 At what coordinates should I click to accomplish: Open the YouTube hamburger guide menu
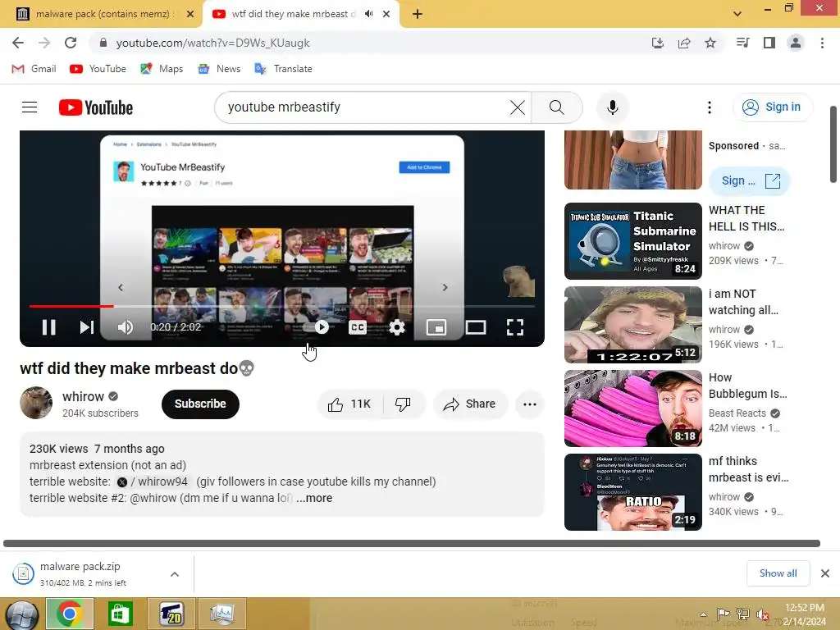click(30, 107)
